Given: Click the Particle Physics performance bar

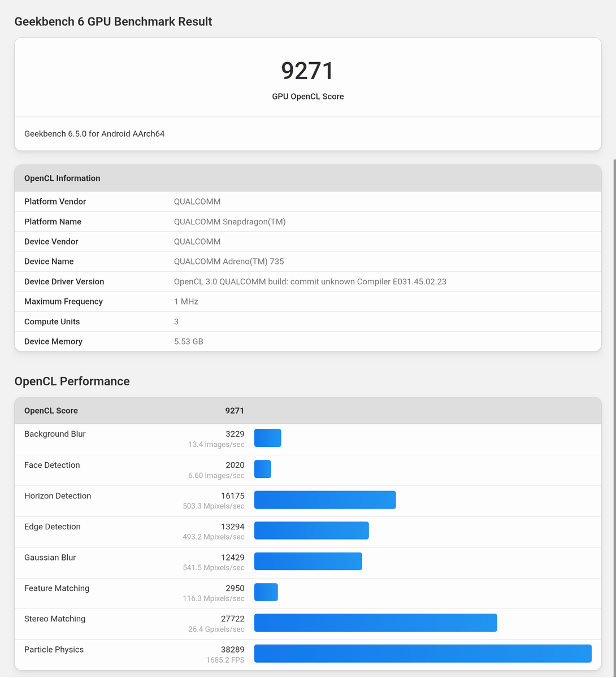Looking at the screenshot, I should [423, 653].
